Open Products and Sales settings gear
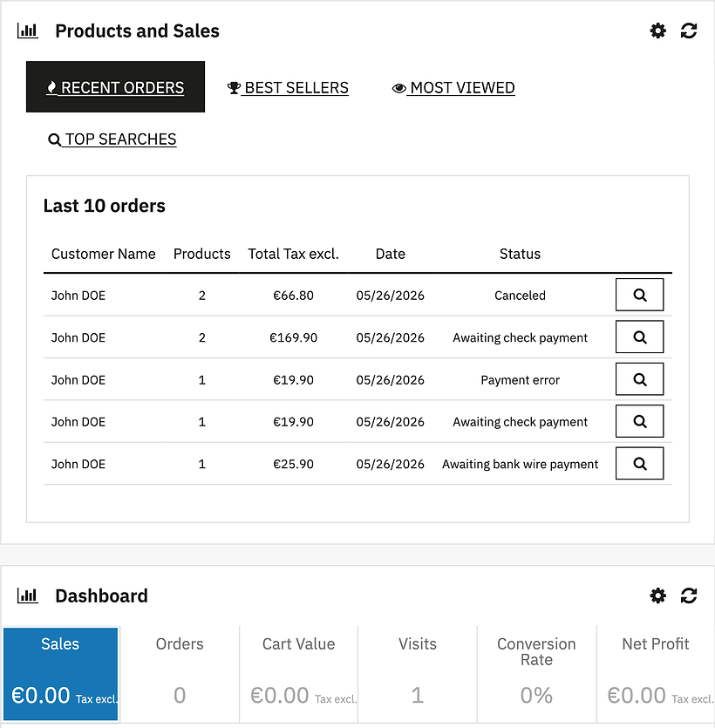This screenshot has width=715, height=728. coord(657,31)
